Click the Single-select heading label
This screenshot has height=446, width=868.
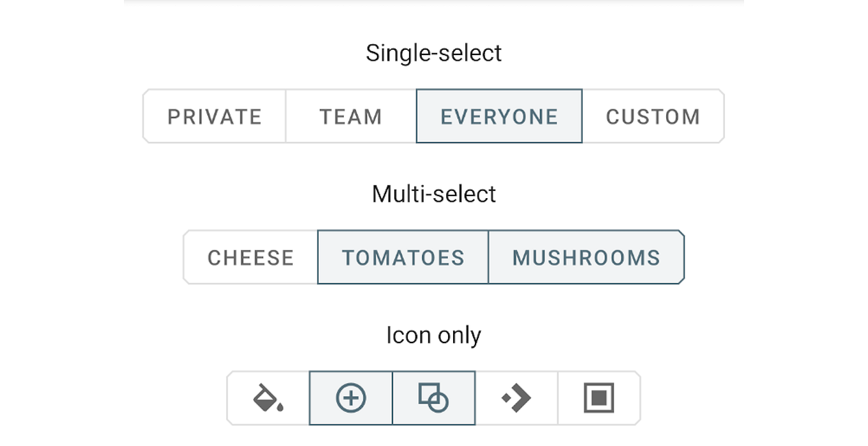pos(434,53)
